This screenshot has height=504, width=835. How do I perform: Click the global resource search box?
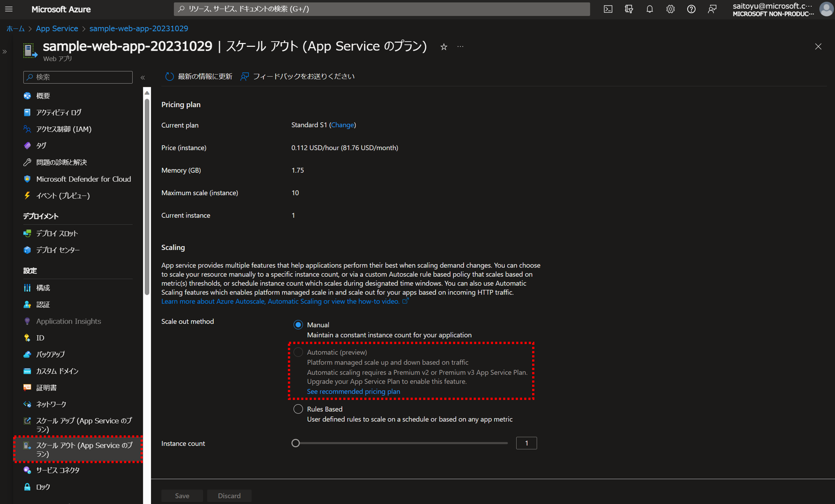pos(382,9)
